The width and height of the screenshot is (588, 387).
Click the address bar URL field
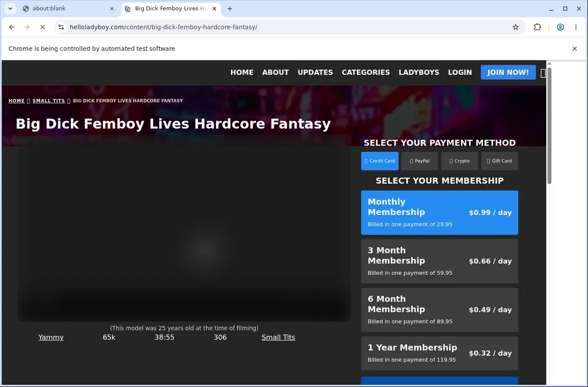click(289, 27)
